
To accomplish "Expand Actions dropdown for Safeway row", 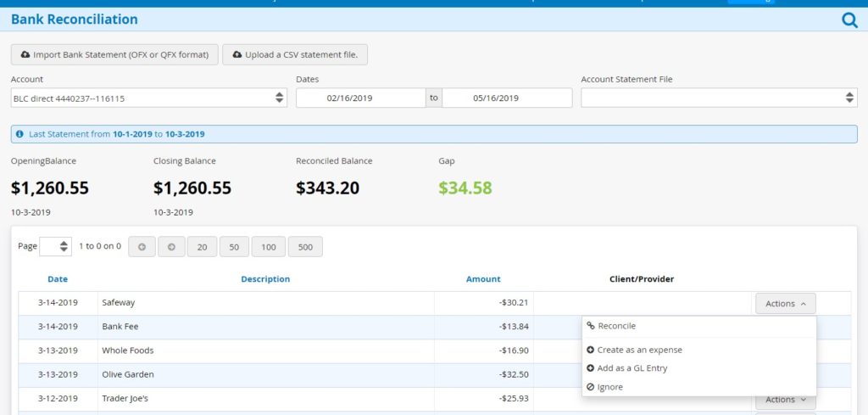I will pyautogui.click(x=785, y=303).
